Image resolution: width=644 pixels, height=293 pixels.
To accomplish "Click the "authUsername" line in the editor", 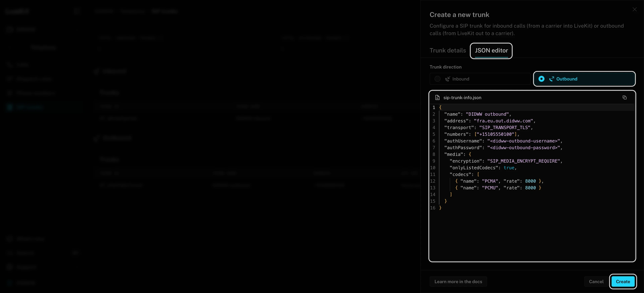I will tap(503, 141).
